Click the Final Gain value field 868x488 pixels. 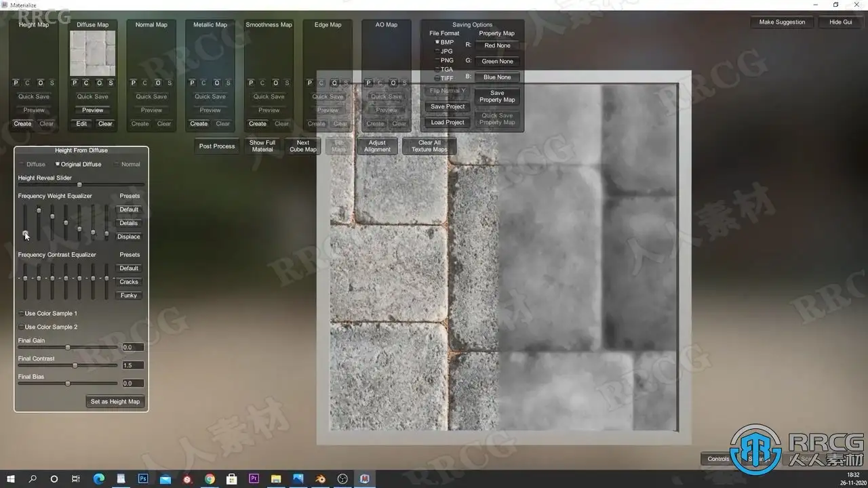coord(133,347)
